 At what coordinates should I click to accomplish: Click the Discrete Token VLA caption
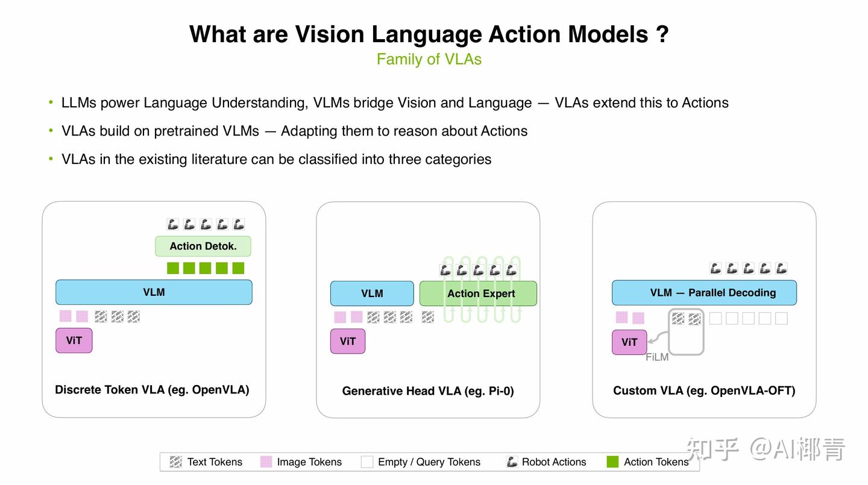click(x=152, y=390)
